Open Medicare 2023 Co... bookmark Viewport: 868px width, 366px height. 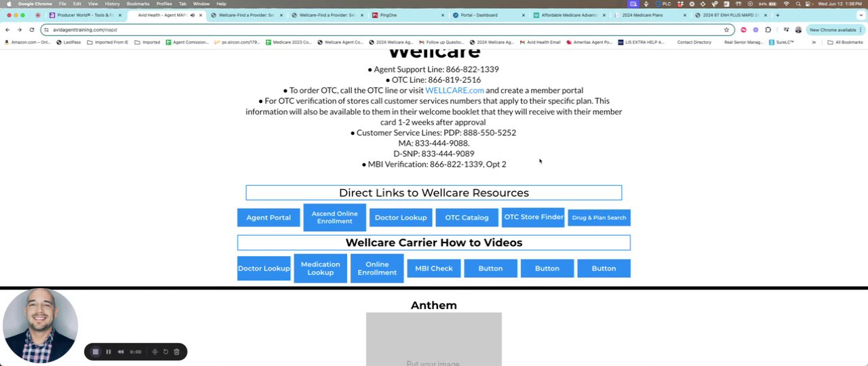pos(289,42)
